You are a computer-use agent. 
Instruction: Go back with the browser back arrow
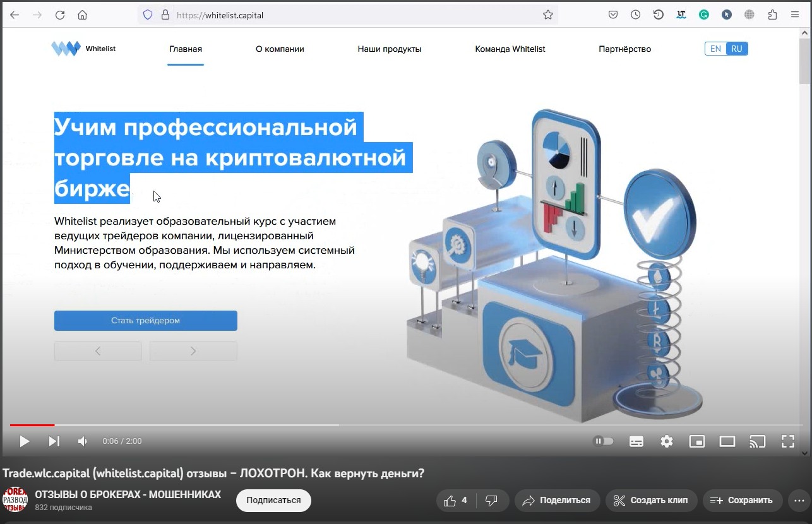pos(15,15)
